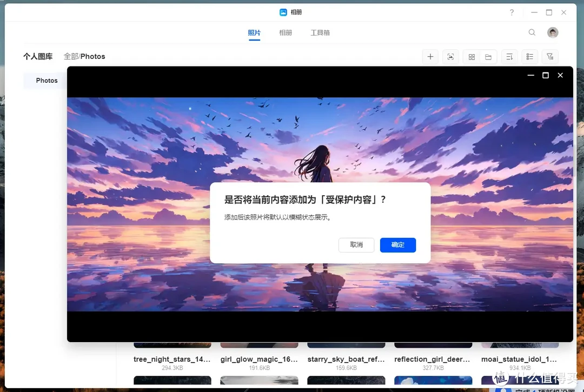The image size is (584, 392).
Task: Confirm adding content as protected
Action: pyautogui.click(x=398, y=245)
